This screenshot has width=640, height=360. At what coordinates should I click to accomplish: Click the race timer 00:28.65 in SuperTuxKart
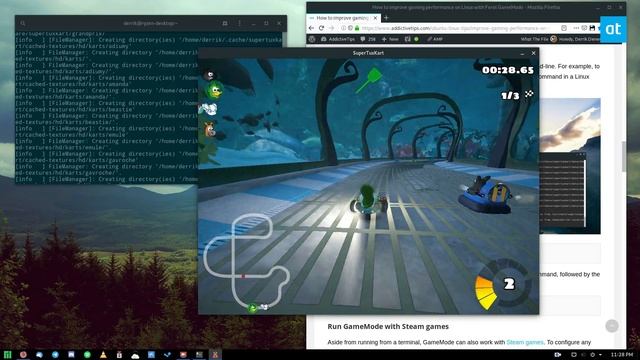click(508, 70)
